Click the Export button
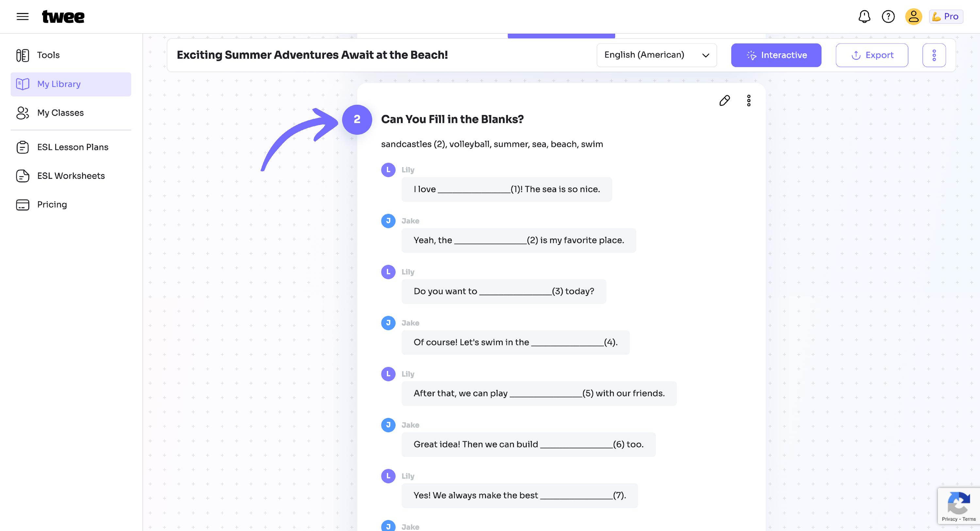This screenshot has width=980, height=531. coord(872,55)
